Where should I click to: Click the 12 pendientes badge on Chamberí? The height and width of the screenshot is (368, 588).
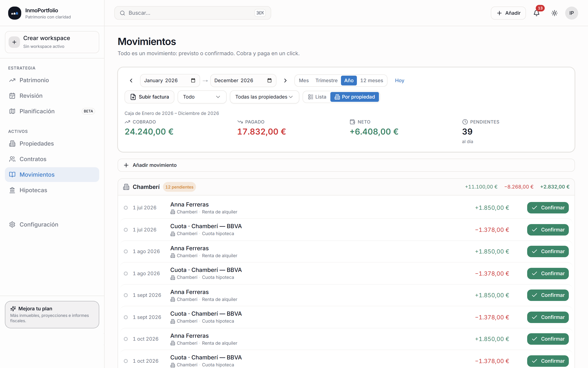(x=179, y=187)
